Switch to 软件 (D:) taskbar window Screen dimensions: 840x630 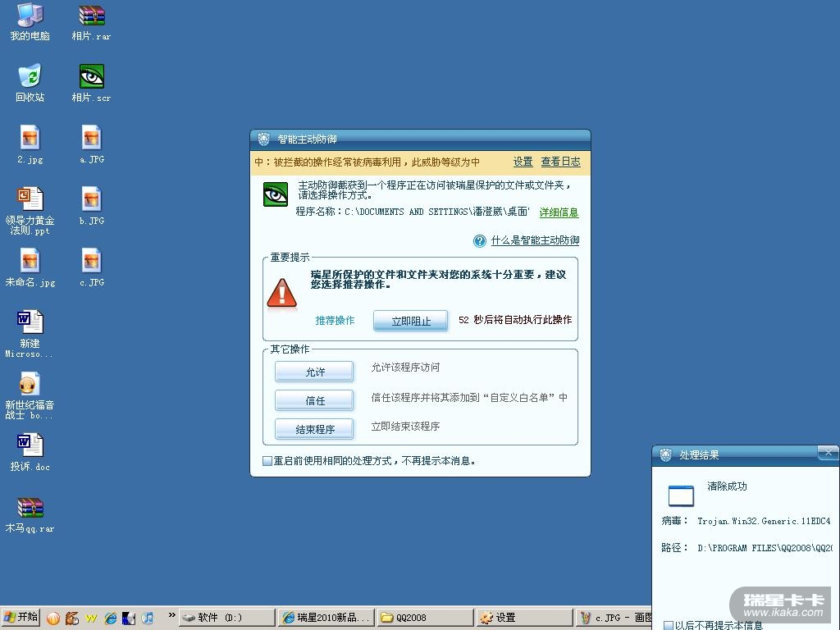coord(226,618)
